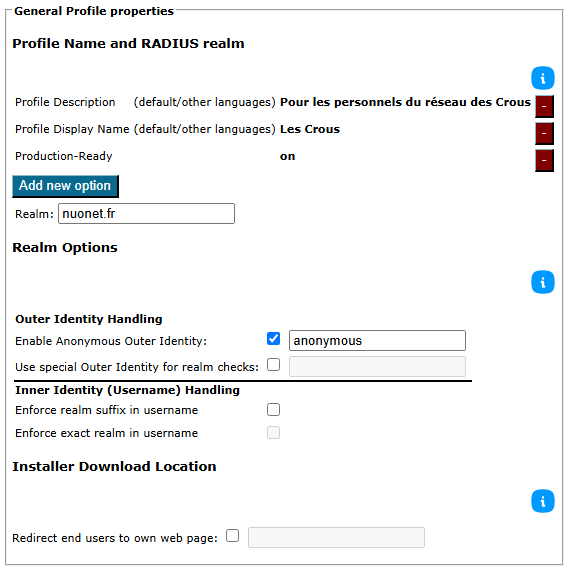Check Enforce realm suffix in username
The width and height of the screenshot is (567, 568).
273,410
